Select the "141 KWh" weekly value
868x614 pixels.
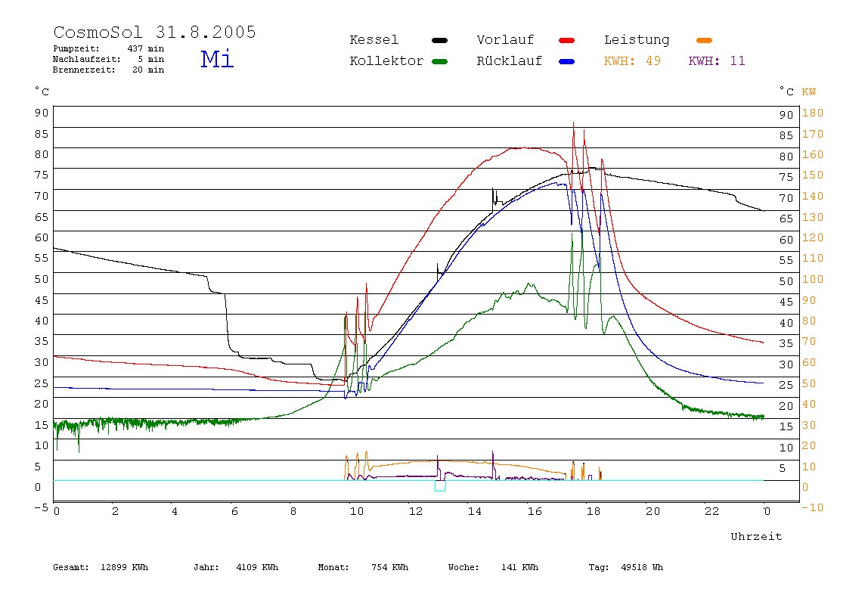(x=519, y=567)
